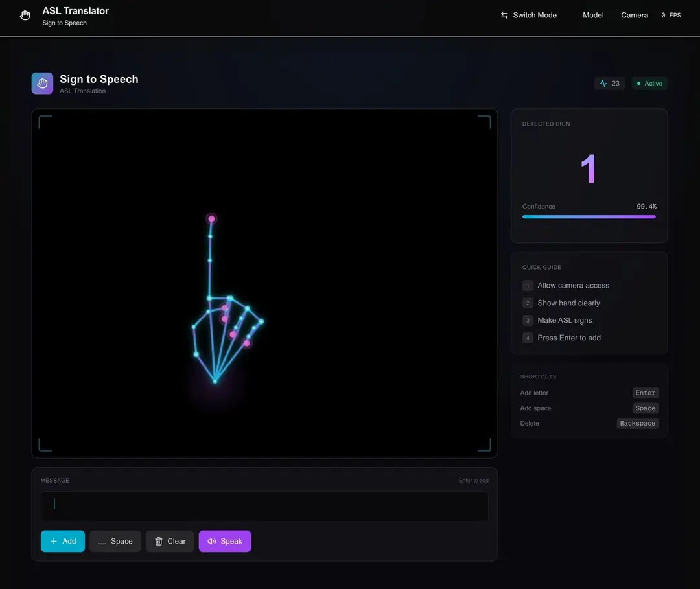Open the Model menu

coord(593,15)
